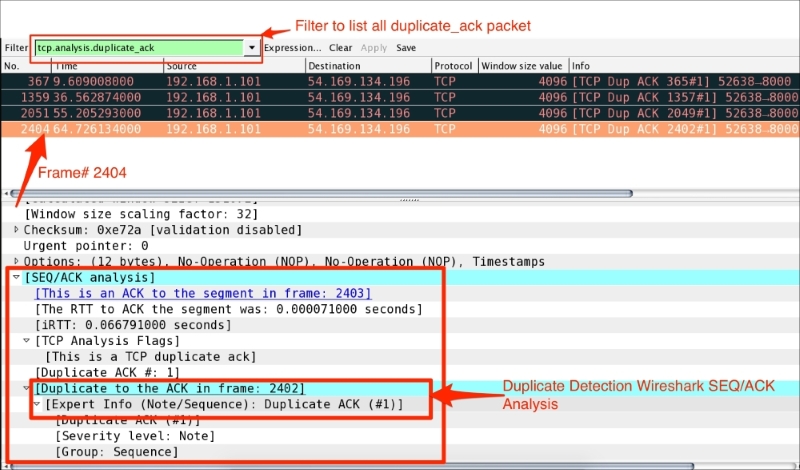Click time value 9.609008000
This screenshot has height=470, width=800.
coord(93,81)
